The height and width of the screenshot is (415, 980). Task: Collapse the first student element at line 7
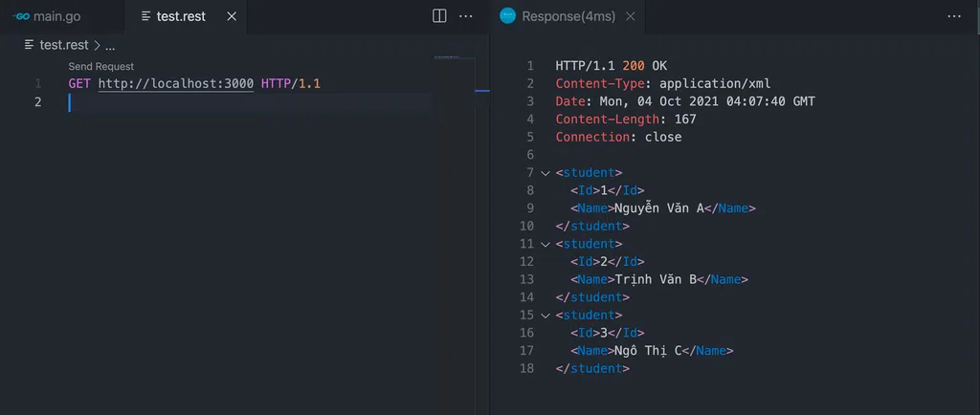546,173
